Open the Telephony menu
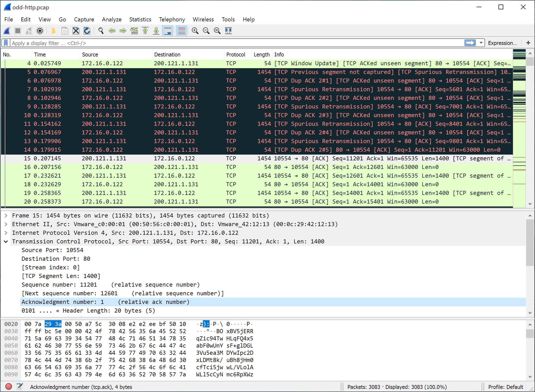535x392 pixels. (x=172, y=19)
